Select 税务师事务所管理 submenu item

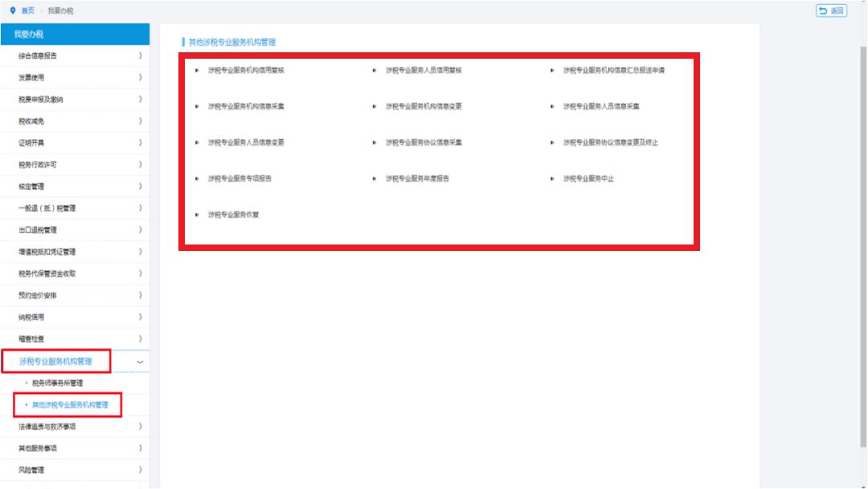click(x=57, y=384)
